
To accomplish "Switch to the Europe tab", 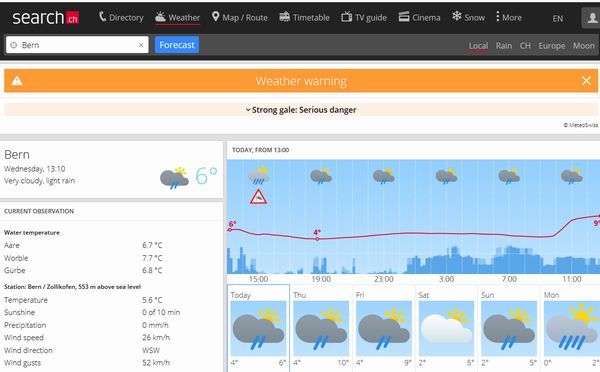I will pos(551,46).
